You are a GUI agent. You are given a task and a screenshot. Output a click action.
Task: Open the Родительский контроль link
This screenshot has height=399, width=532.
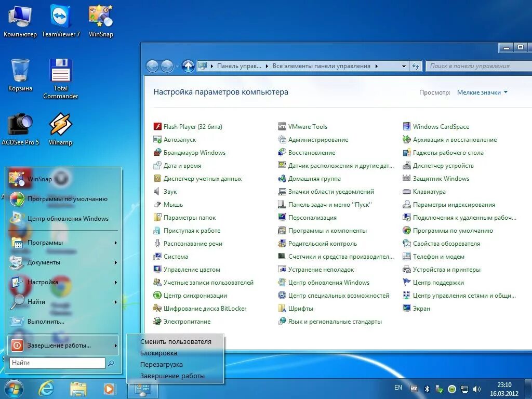coord(322,244)
